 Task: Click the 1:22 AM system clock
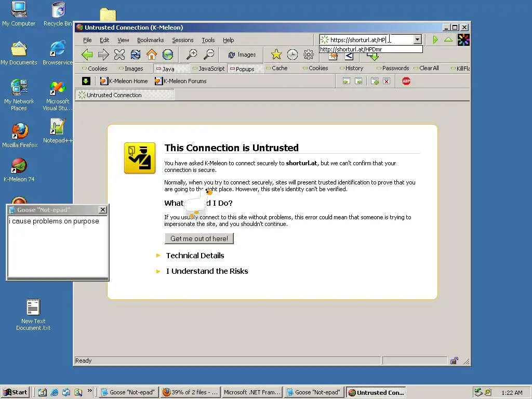[512, 393]
